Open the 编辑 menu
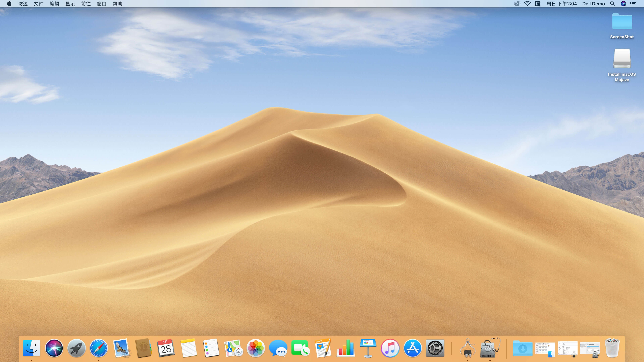The width and height of the screenshot is (644, 362). point(54,4)
